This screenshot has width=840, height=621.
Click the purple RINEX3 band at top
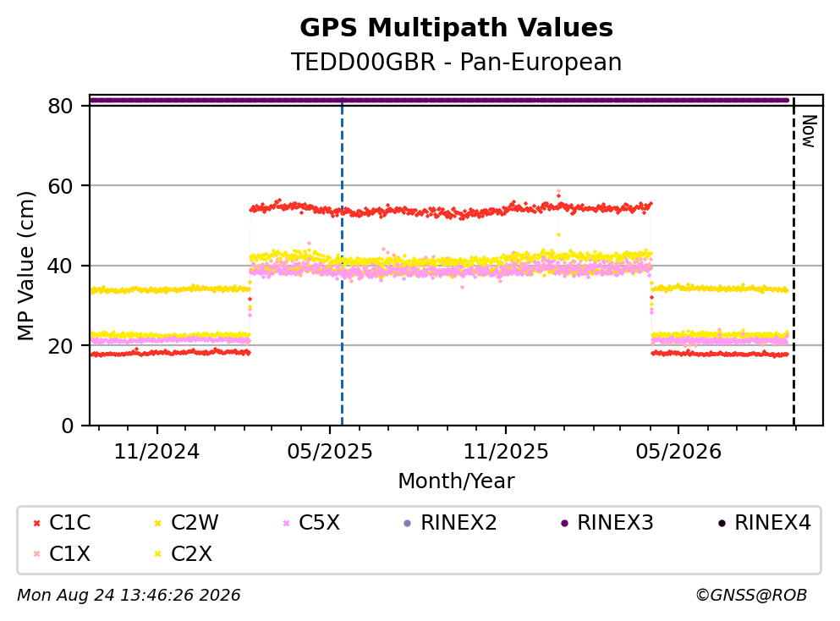[x=439, y=100]
